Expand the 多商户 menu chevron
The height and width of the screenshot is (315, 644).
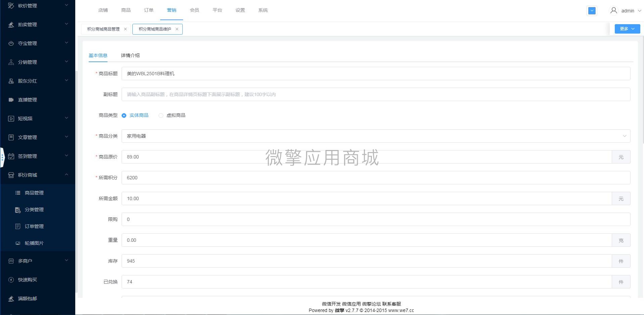coord(67,261)
